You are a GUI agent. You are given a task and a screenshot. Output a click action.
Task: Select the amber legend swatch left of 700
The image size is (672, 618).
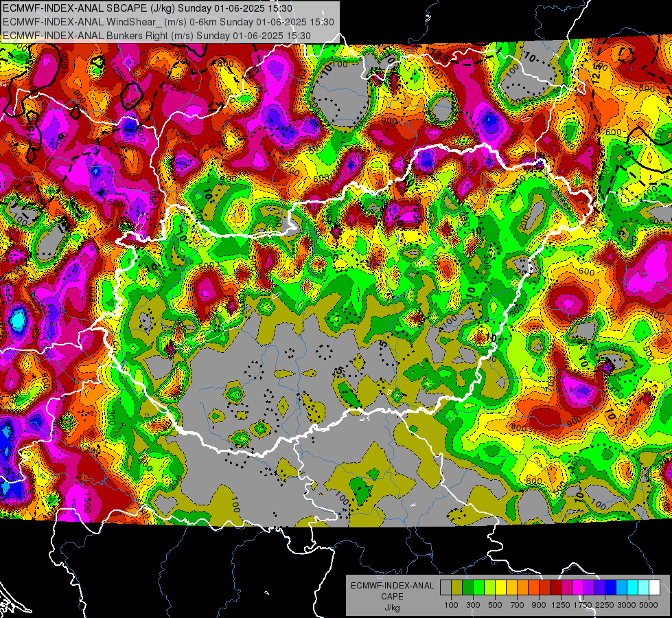click(511, 588)
